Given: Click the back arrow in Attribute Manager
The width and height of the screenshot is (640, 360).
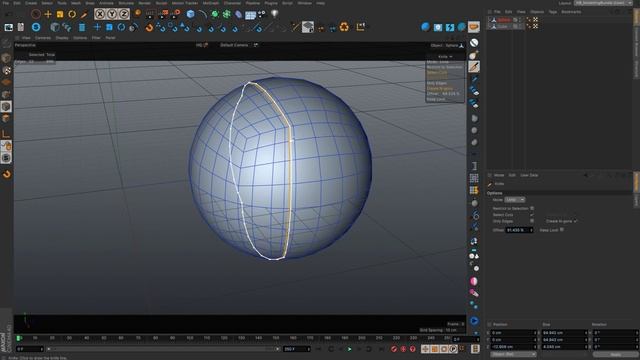Looking at the screenshot, I should click(586, 175).
